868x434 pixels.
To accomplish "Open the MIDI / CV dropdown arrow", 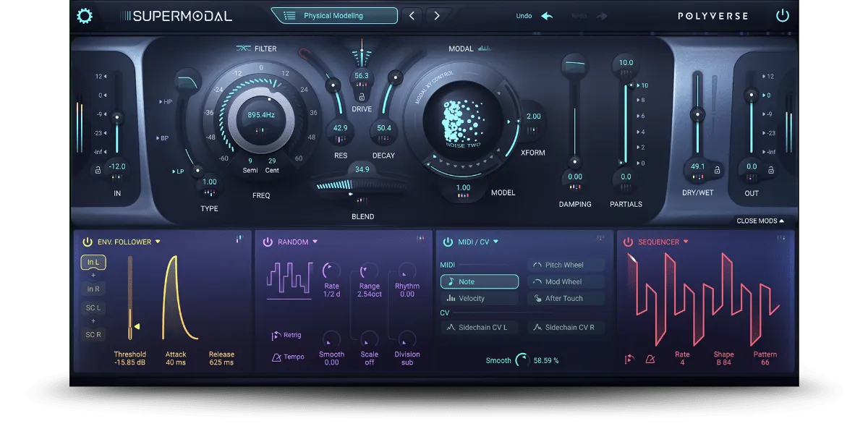I will [496, 242].
